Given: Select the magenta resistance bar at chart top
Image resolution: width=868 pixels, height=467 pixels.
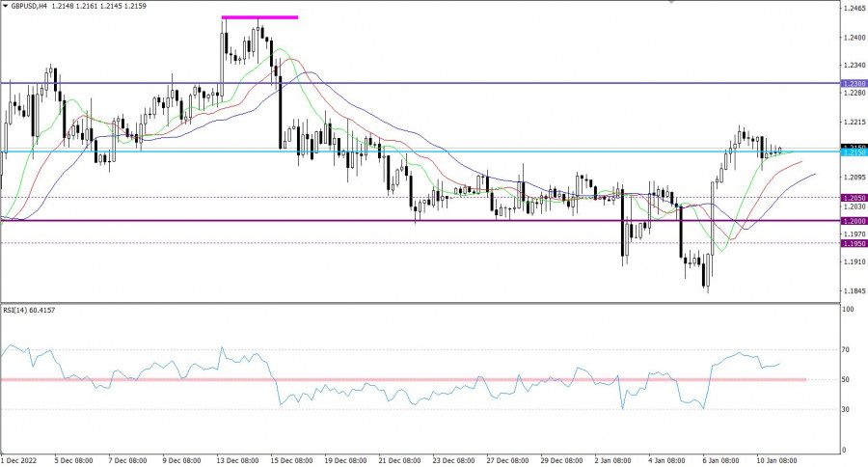Looking at the screenshot, I should [x=259, y=17].
